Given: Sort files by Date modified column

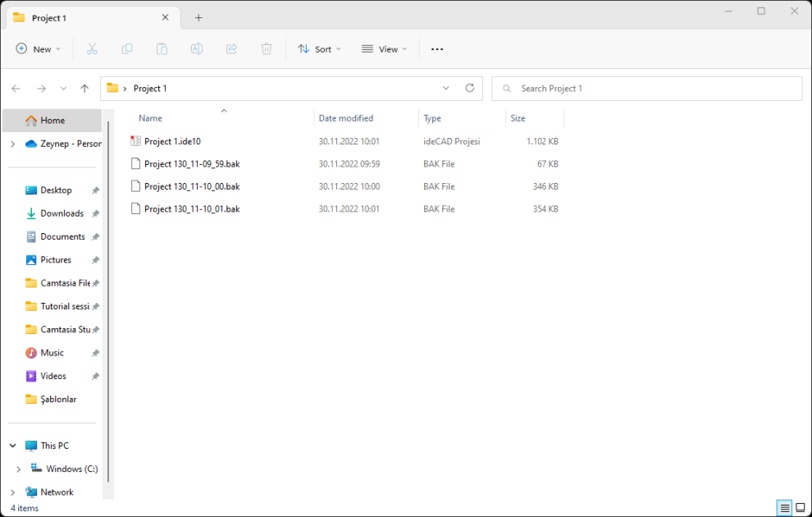Looking at the screenshot, I should (346, 118).
